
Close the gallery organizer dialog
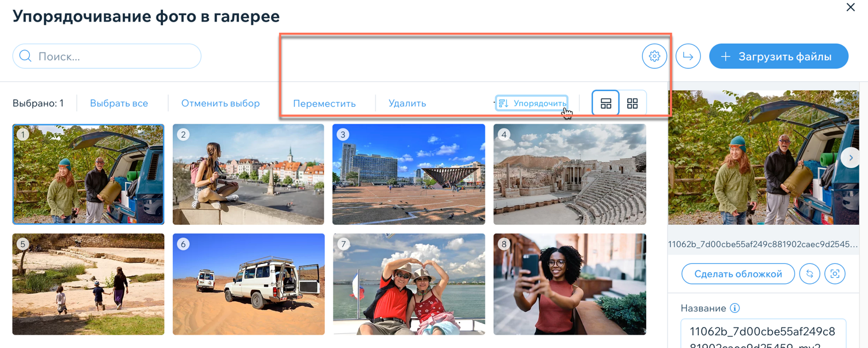[850, 7]
